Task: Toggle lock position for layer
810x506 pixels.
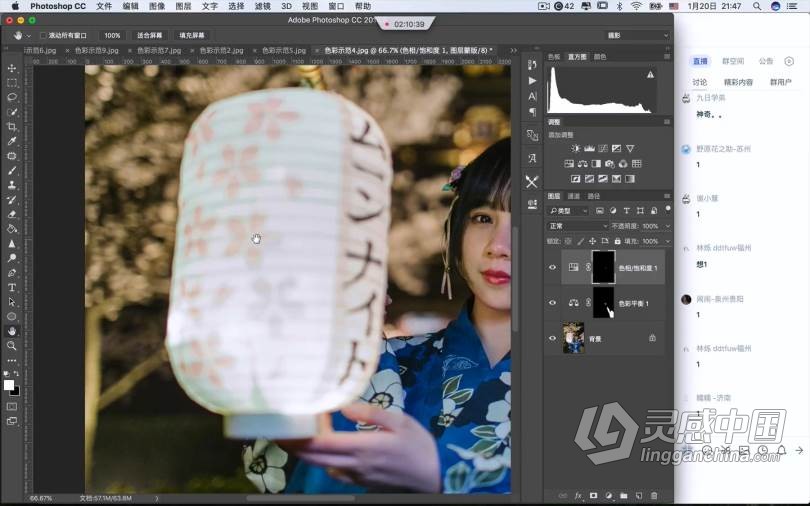Action: (593, 241)
